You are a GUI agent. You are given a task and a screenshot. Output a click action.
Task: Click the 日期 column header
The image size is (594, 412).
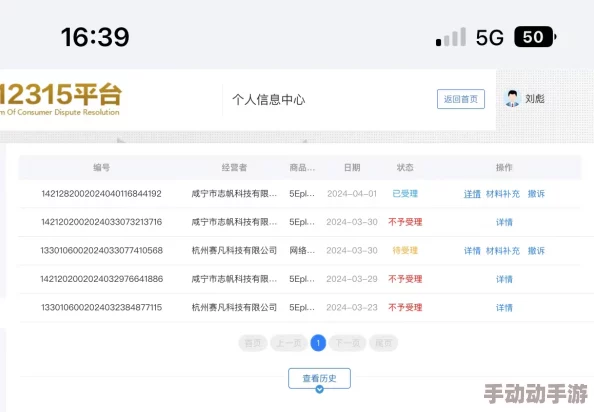click(x=352, y=167)
